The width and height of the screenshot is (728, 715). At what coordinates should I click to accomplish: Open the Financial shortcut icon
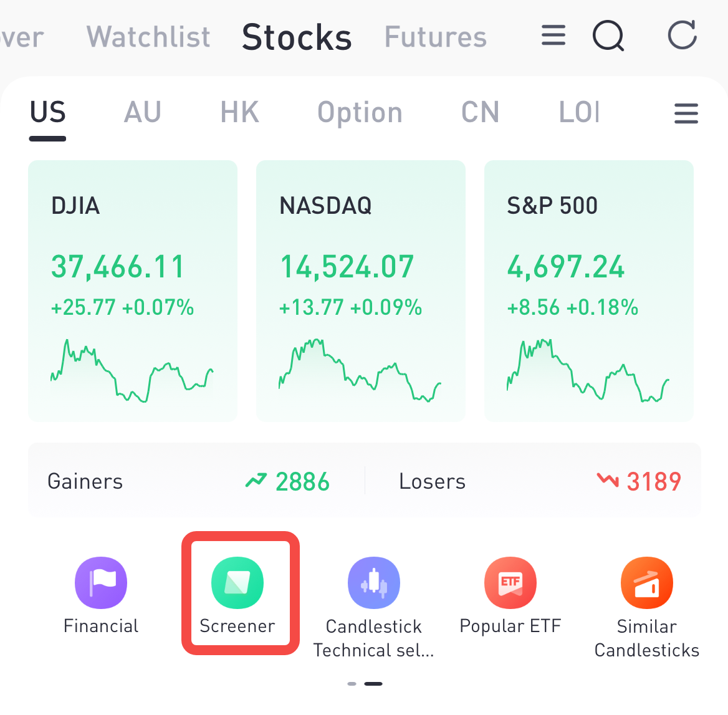point(101,583)
